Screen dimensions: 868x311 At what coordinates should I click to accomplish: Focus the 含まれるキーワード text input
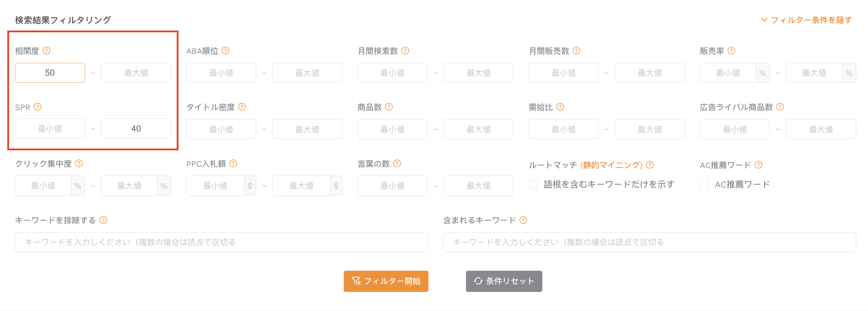point(650,242)
